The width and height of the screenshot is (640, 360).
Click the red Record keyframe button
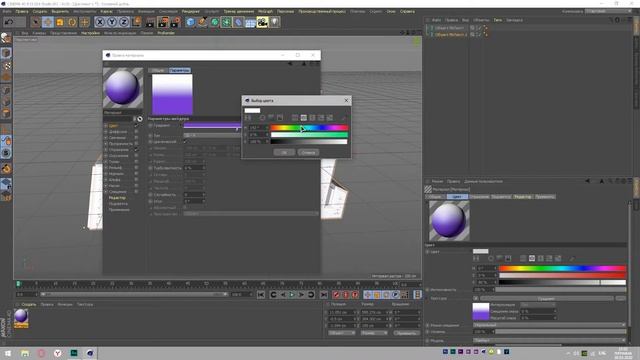pyautogui.click(x=336, y=294)
